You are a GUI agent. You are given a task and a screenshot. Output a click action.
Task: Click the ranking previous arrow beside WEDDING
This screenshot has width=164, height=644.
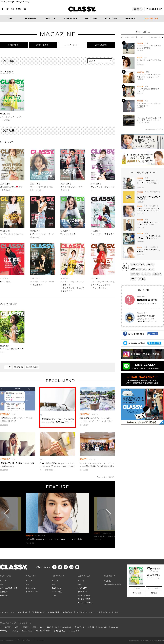click(122, 38)
